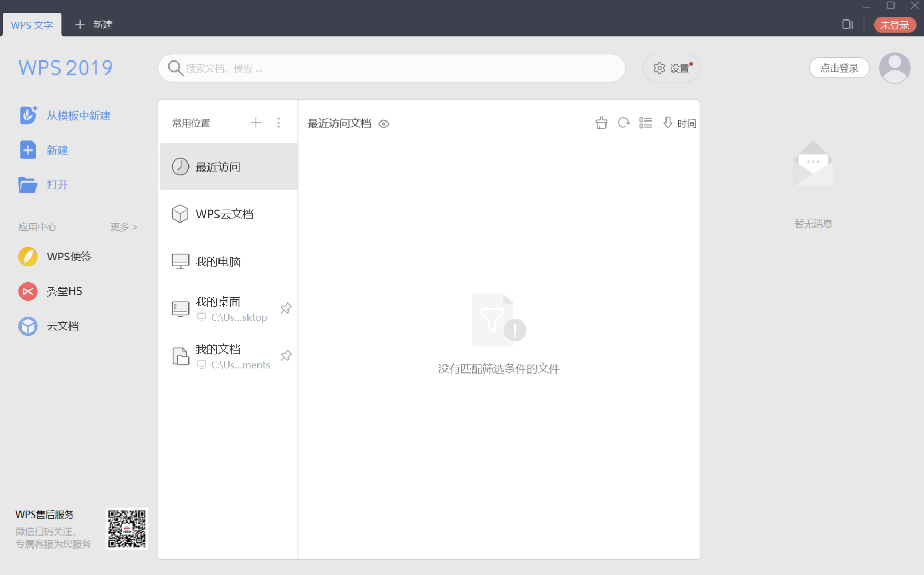Screen dimensions: 924x575
Task: Click the red 未登录 button
Action: click(x=895, y=25)
